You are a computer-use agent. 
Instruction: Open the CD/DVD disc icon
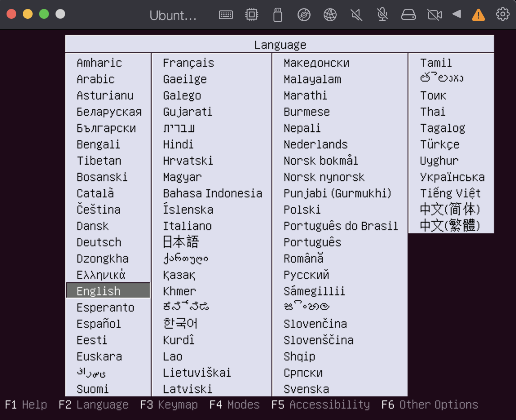point(304,15)
